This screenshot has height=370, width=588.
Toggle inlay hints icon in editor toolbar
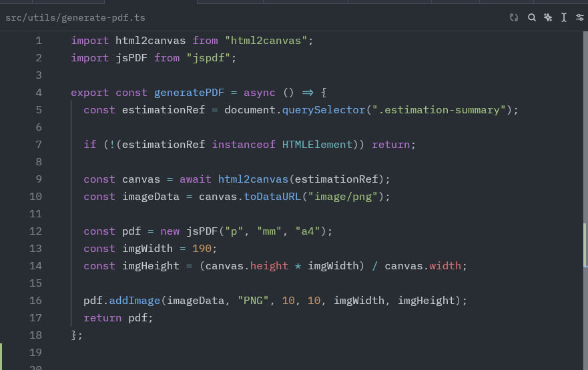coord(514,17)
